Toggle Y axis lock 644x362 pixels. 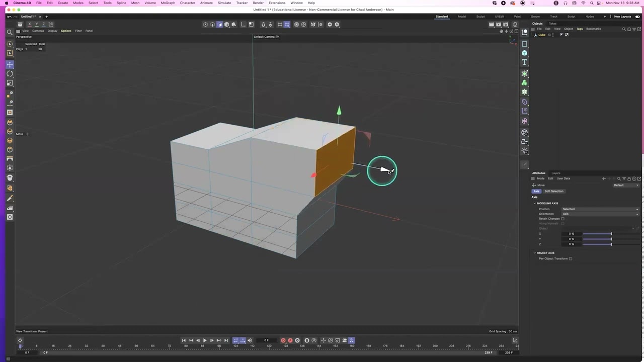point(37,24)
